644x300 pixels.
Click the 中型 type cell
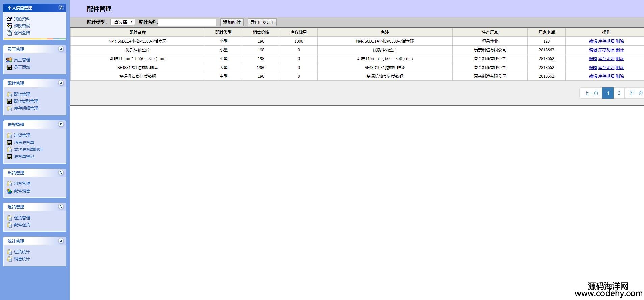[x=224, y=76]
